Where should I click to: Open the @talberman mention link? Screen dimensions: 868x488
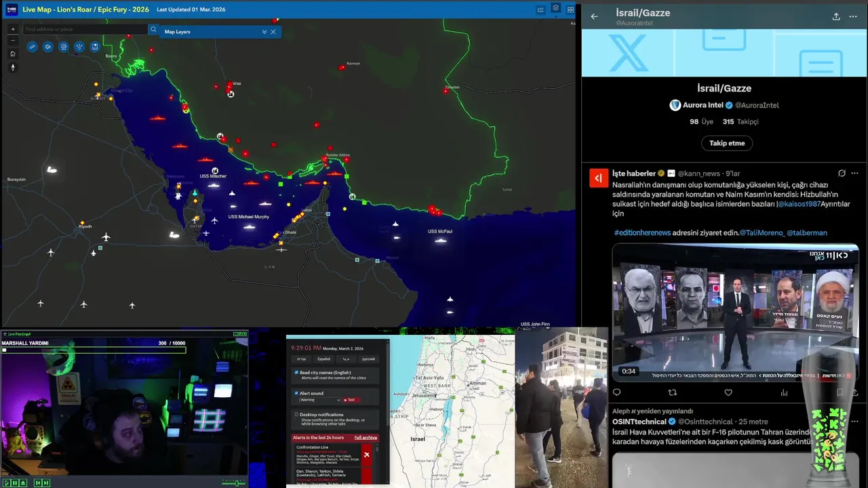807,232
